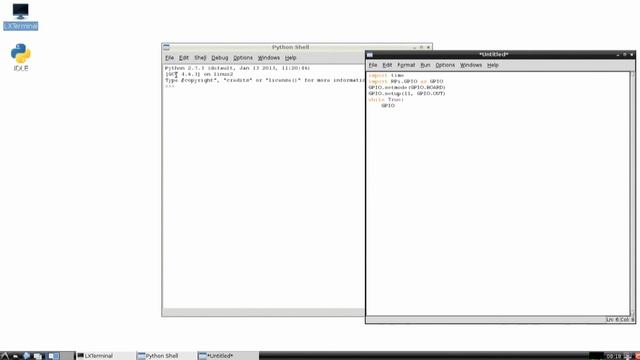Open Options menu in Untitled editor window
Viewport: 640px width, 360px height.
pyautogui.click(x=445, y=65)
